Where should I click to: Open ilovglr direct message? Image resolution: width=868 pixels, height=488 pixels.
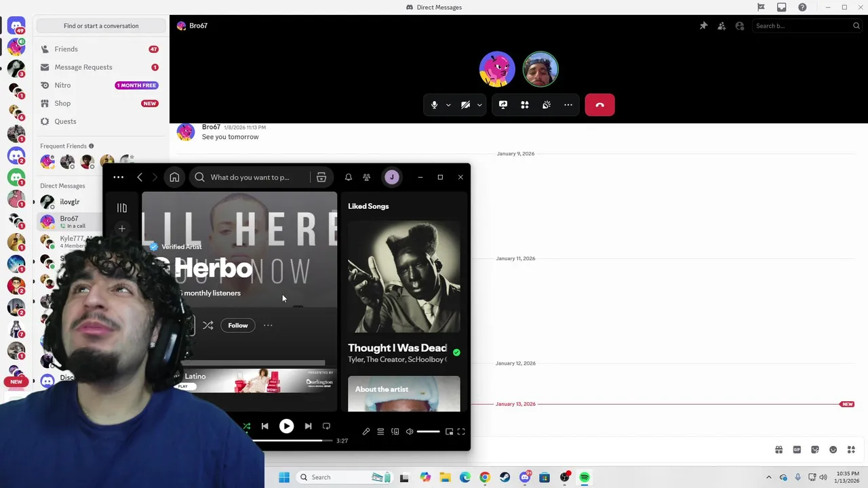coord(70,202)
